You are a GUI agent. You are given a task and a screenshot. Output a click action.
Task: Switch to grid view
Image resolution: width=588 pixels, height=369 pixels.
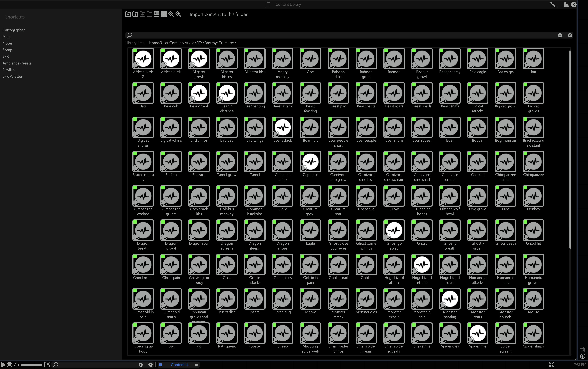164,14
